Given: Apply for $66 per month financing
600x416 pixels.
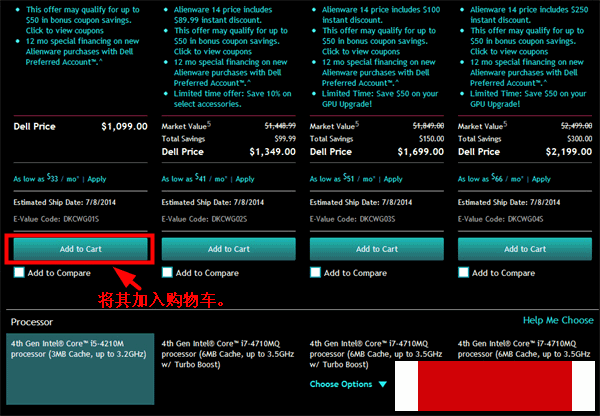Looking at the screenshot, I should click(x=541, y=179).
